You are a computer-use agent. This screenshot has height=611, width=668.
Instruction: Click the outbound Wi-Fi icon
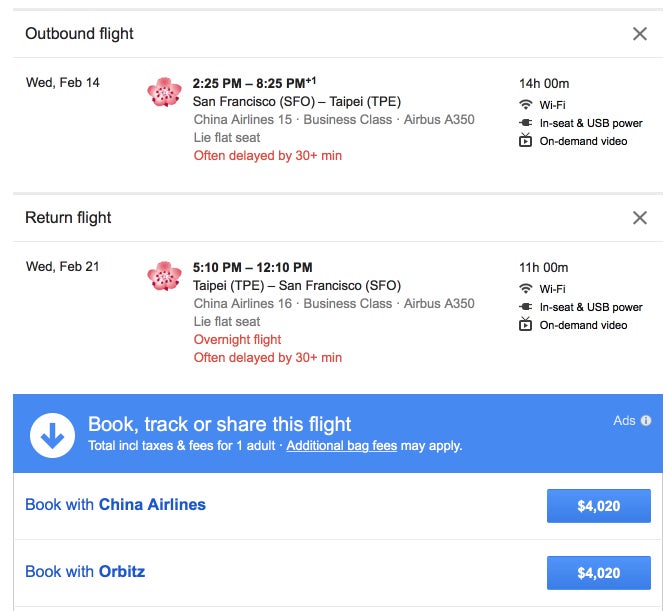[526, 105]
